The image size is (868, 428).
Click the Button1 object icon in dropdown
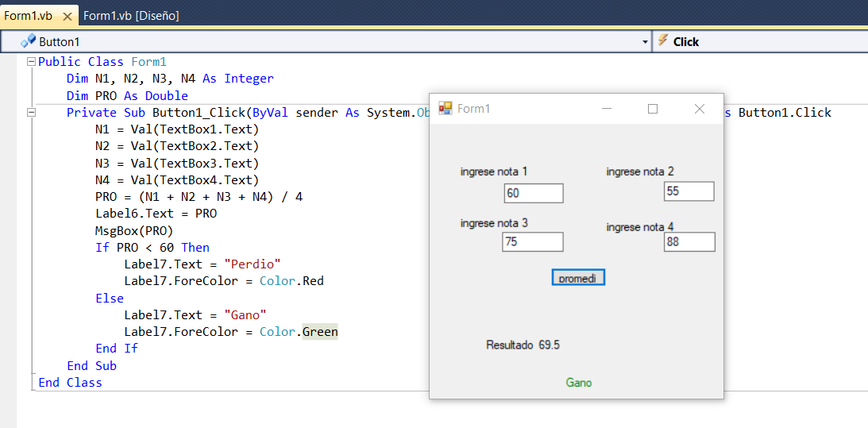click(x=28, y=41)
